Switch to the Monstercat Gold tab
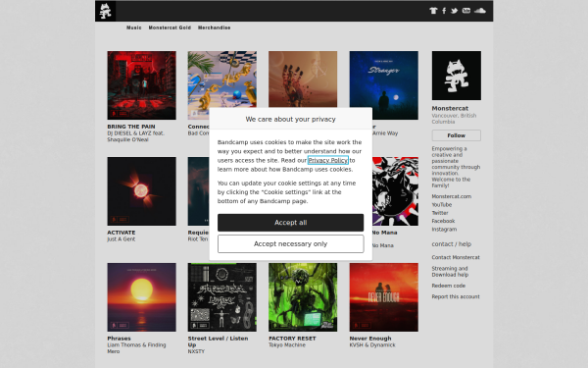The height and width of the screenshot is (368, 588). pyautogui.click(x=170, y=27)
